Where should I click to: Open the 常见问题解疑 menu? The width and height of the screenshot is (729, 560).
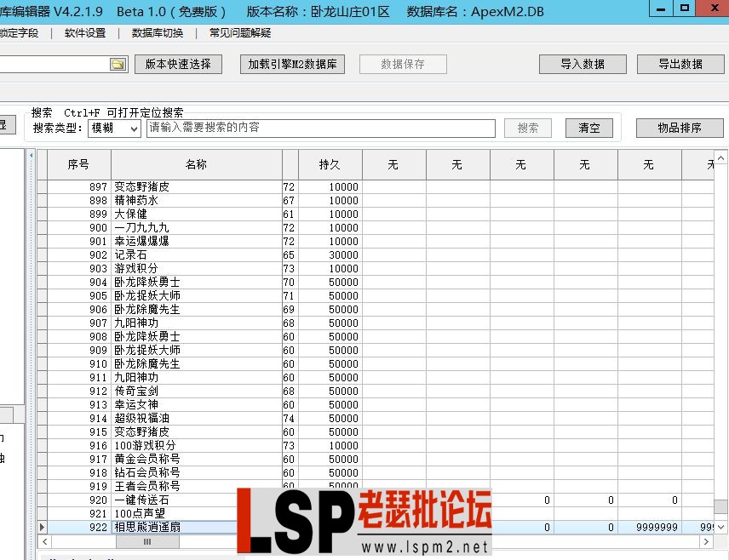(x=241, y=33)
